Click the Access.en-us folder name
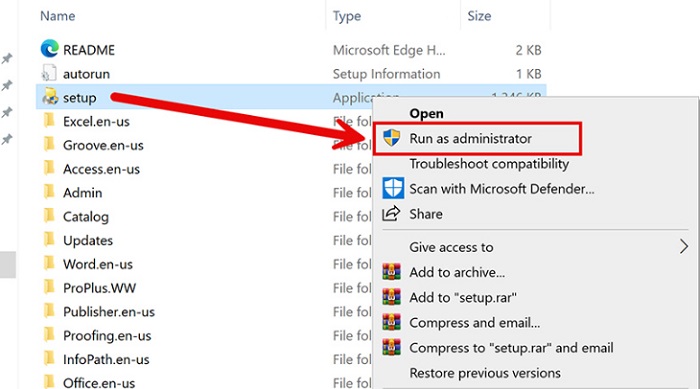This screenshot has height=389, width=700. (101, 169)
